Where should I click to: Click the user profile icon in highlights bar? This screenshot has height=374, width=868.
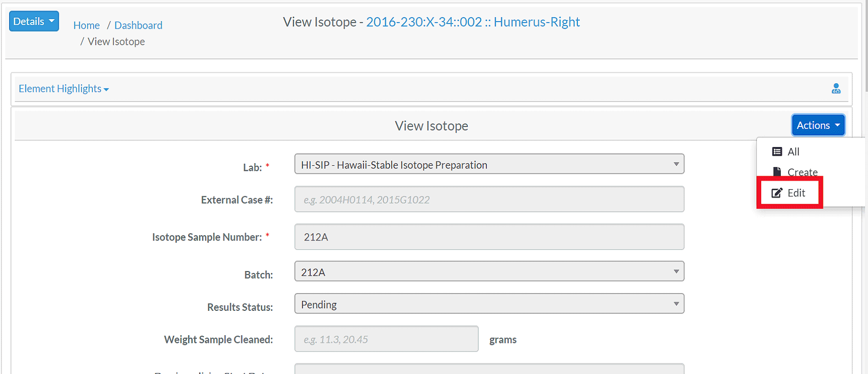point(836,89)
